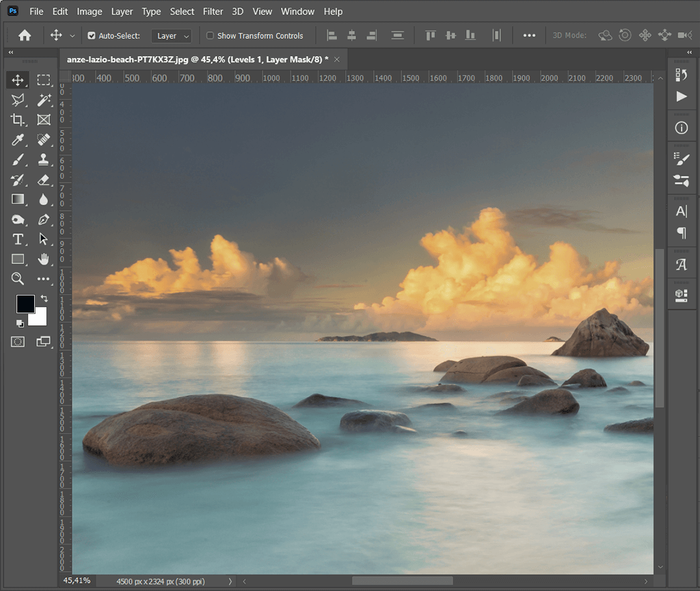
Task: Expand the status bar info arrow
Action: click(x=230, y=581)
